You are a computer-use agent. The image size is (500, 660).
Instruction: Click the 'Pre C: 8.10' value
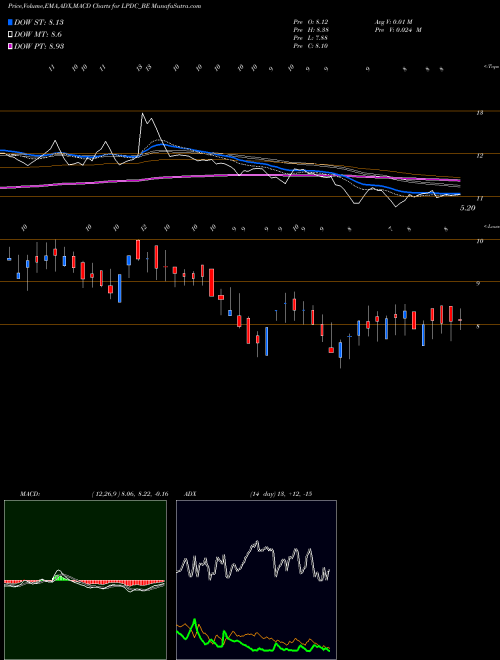click(x=311, y=46)
